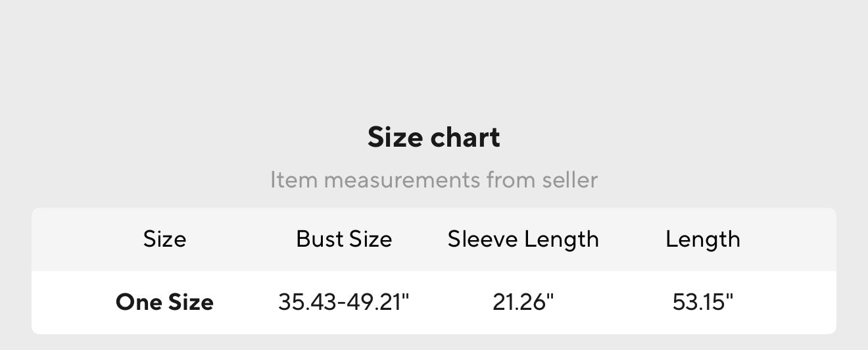868x350 pixels.
Task: Click "Bust" in the Bust Size header
Action: point(320,239)
